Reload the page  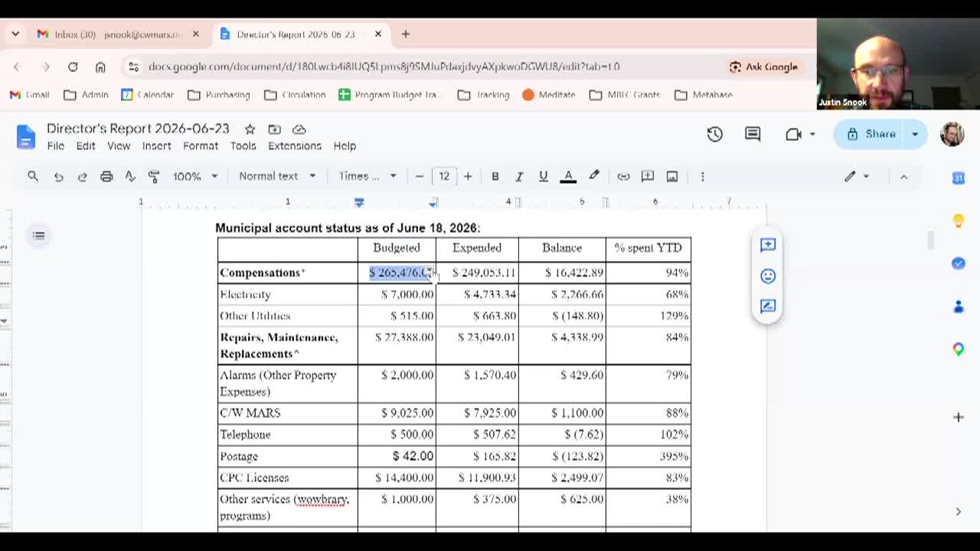(x=73, y=67)
